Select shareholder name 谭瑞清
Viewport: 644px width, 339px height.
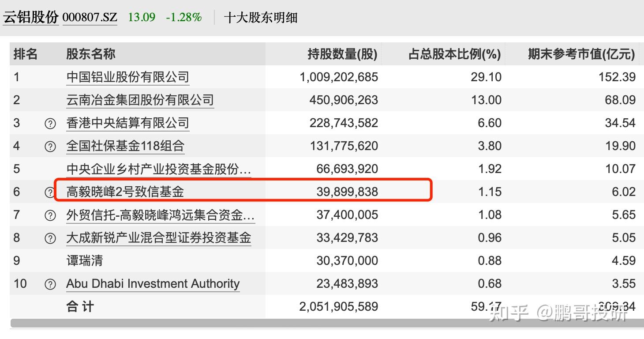(x=85, y=260)
